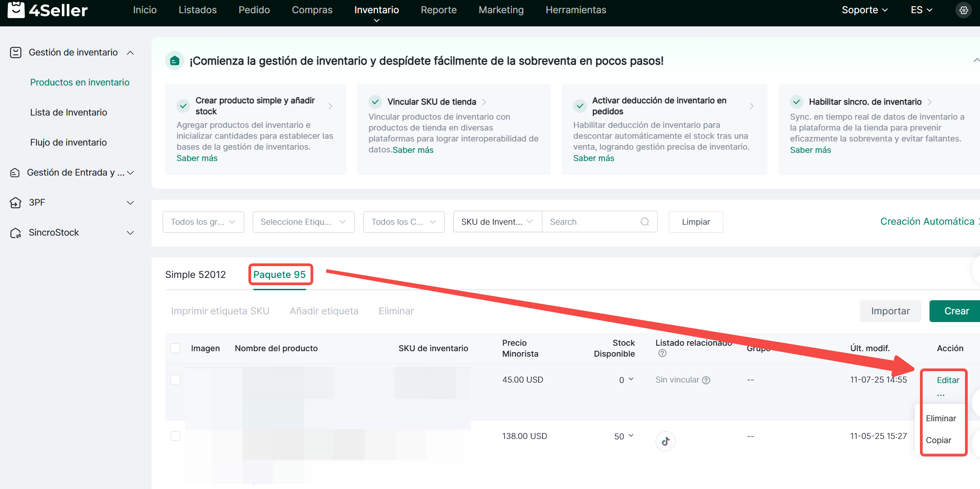
Task: Switch to the Simple 52012 tab
Action: 195,275
